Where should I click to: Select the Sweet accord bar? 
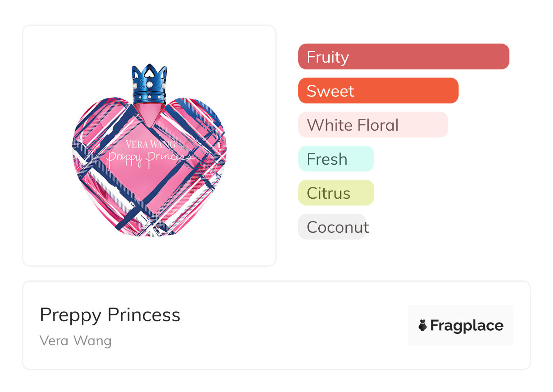coord(378,91)
